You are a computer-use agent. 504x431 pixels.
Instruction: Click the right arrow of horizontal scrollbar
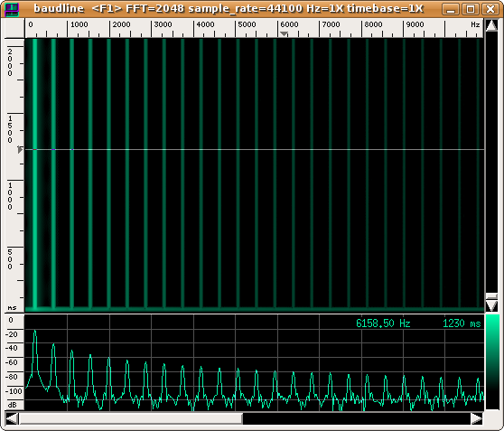(477, 418)
